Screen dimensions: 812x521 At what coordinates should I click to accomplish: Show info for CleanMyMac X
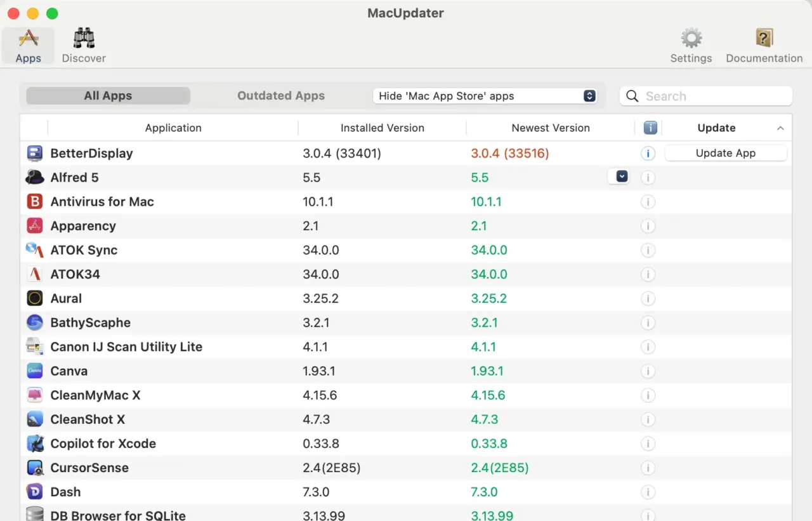648,395
